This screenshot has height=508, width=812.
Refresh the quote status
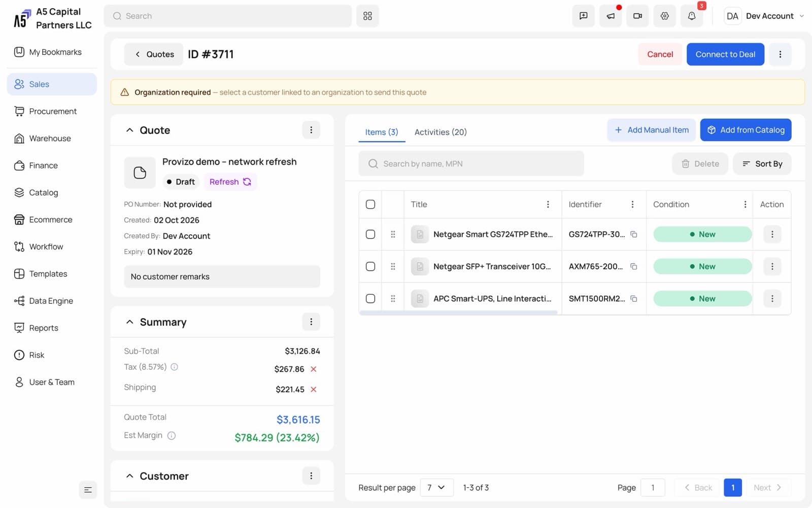230,182
